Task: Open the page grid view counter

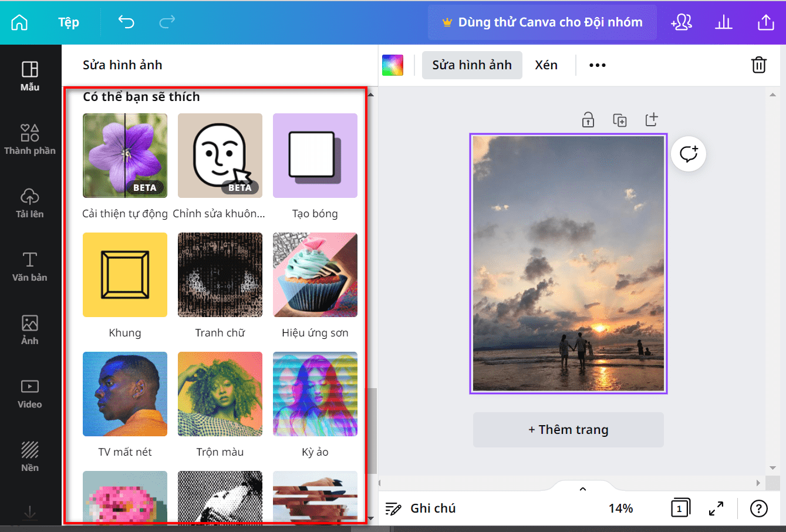Action: click(x=680, y=509)
